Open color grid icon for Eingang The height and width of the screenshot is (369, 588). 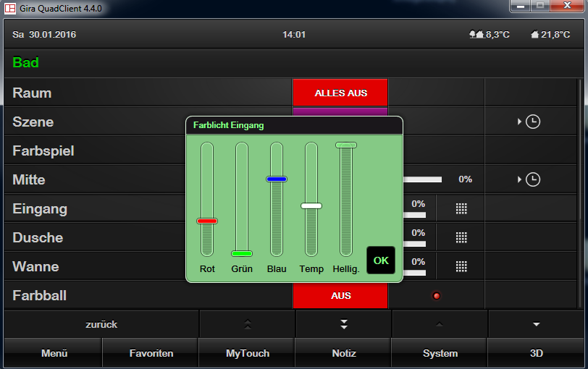pyautogui.click(x=461, y=208)
